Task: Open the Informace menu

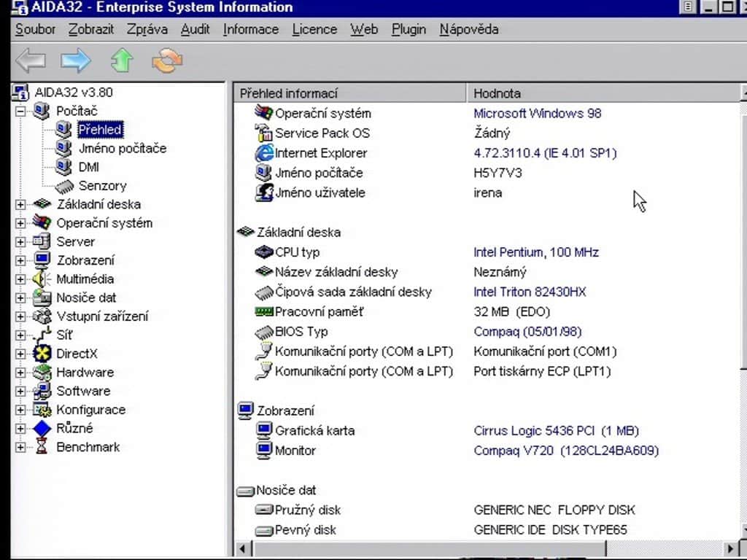Action: click(251, 29)
